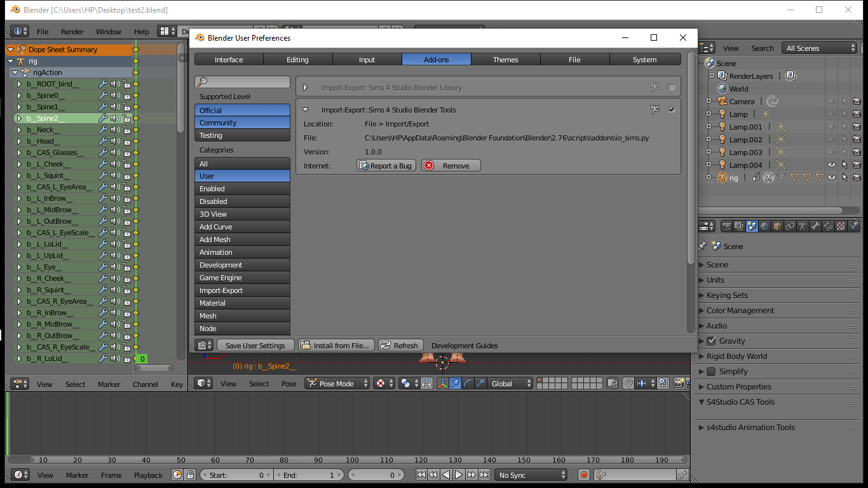This screenshot has height=488, width=868.
Task: Hide Lamp.004 with its eye icon
Action: tap(832, 165)
